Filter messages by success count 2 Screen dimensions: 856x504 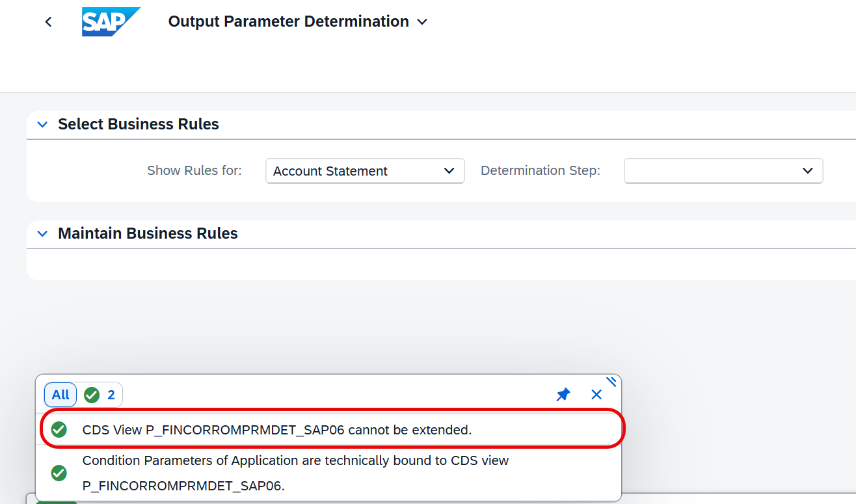point(101,395)
